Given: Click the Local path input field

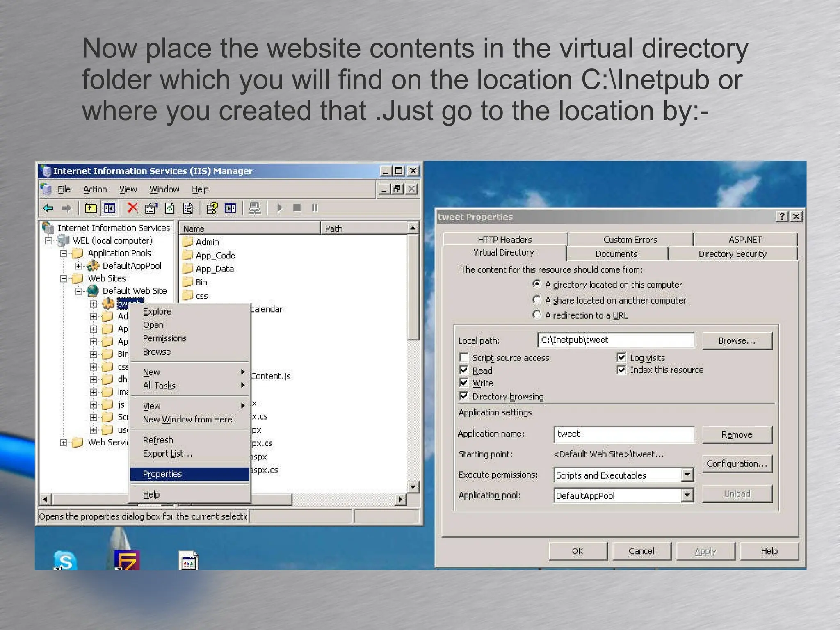Looking at the screenshot, I should point(616,340).
